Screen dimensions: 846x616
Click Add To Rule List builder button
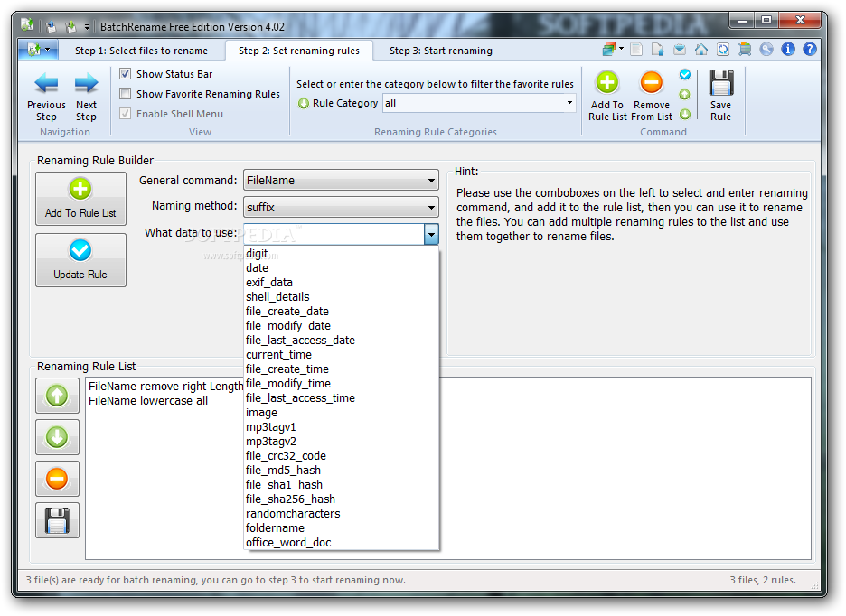click(81, 199)
